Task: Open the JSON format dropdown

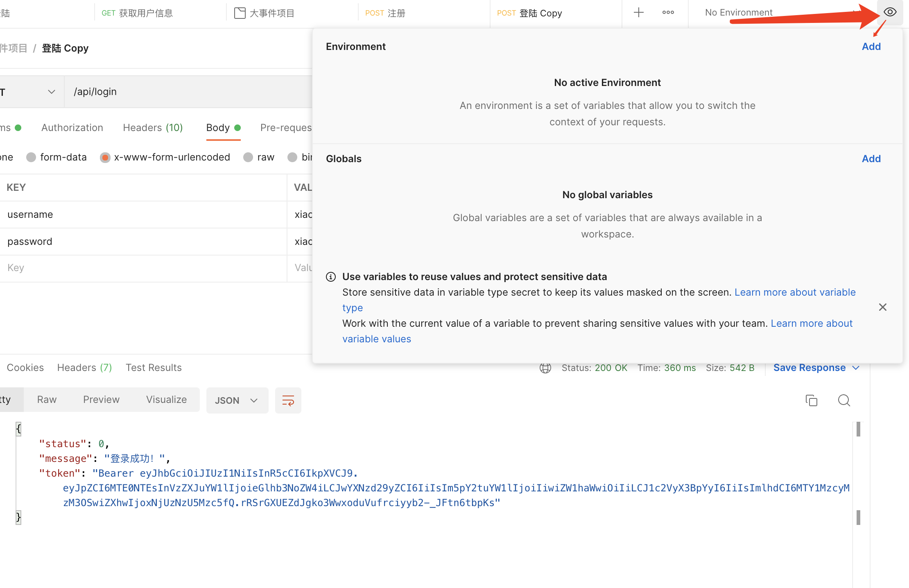Action: pyautogui.click(x=237, y=400)
